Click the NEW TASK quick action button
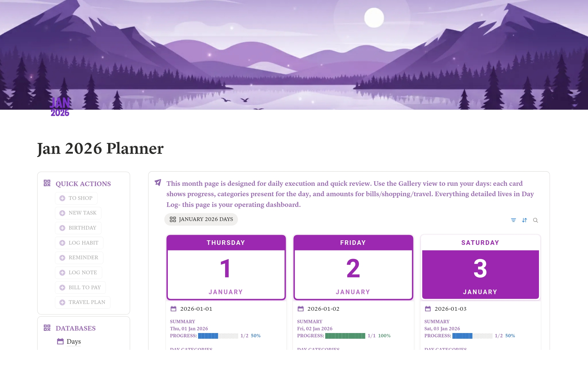 (x=78, y=213)
